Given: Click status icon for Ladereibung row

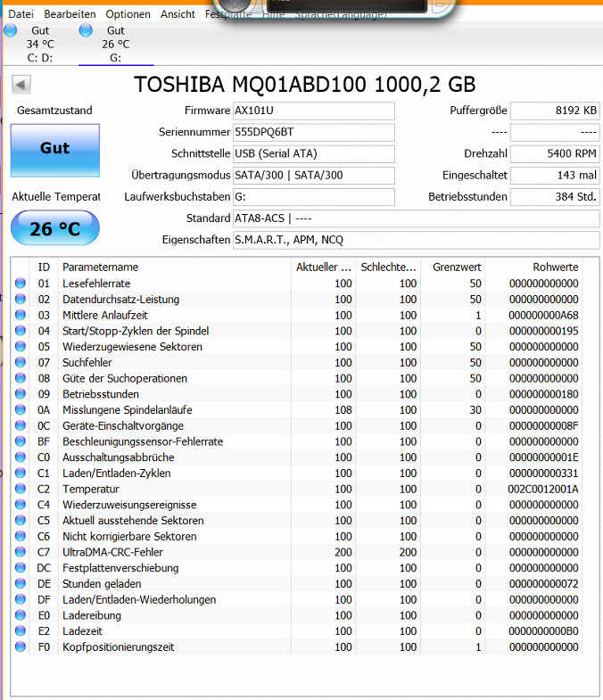Looking at the screenshot, I should [21, 615].
